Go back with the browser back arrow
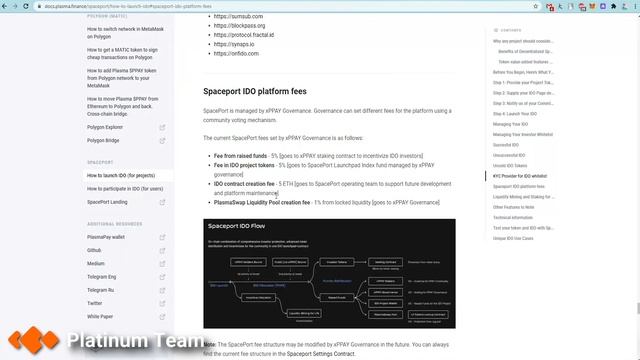The height and width of the screenshot is (360, 640). (4, 7)
